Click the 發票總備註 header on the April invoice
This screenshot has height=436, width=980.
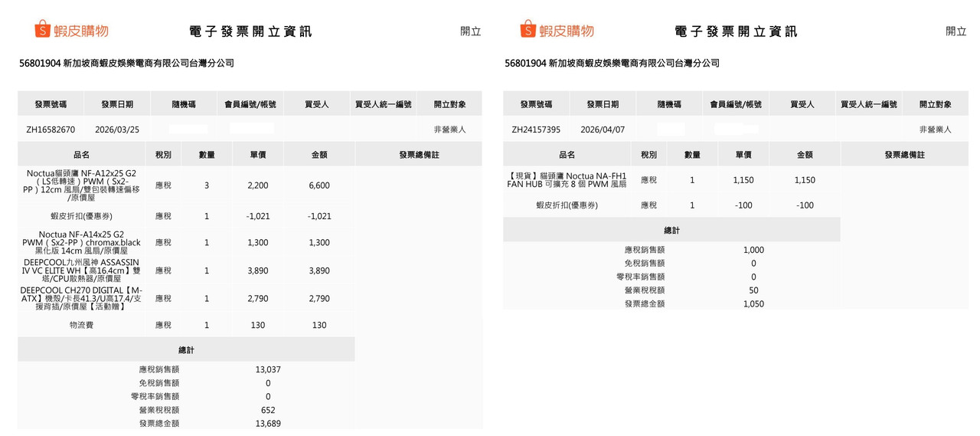(904, 155)
